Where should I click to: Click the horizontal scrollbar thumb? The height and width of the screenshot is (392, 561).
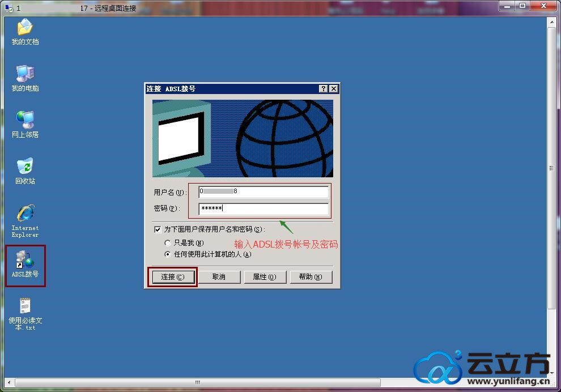click(198, 382)
